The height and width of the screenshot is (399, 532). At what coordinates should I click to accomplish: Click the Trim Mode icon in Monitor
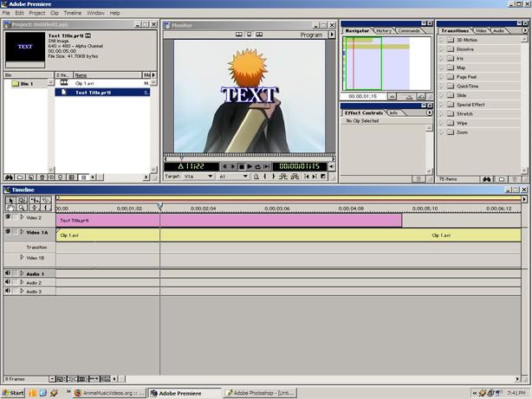coord(259,35)
